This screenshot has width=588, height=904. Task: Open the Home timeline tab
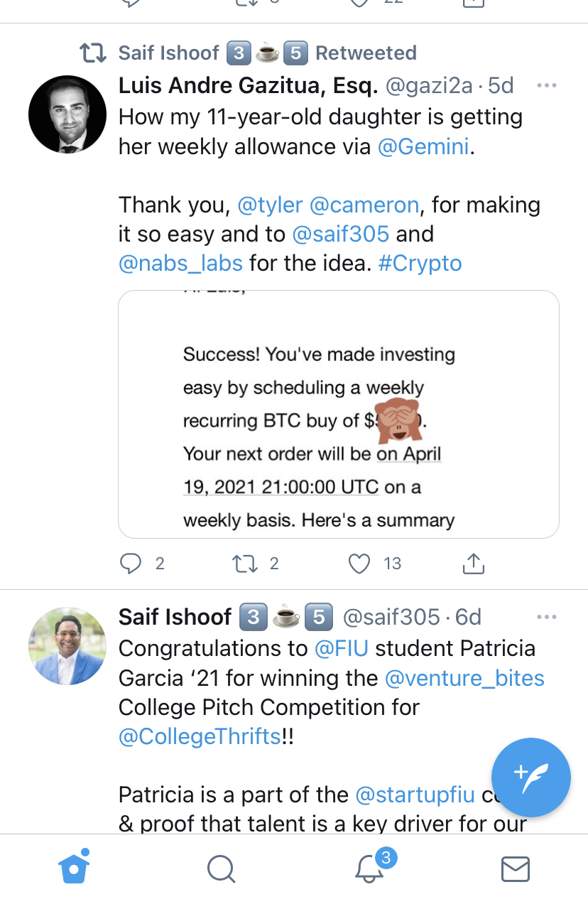[x=74, y=868]
